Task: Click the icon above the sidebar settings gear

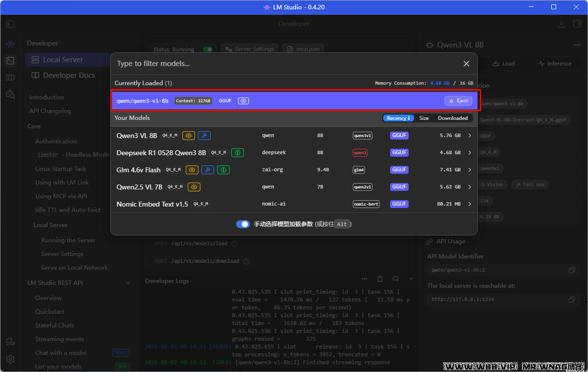Action: (x=10, y=342)
